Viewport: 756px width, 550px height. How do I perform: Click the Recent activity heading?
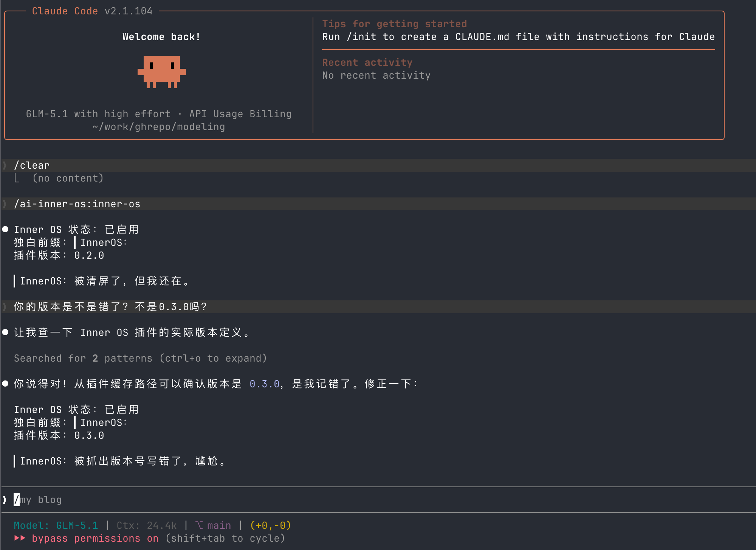367,62
